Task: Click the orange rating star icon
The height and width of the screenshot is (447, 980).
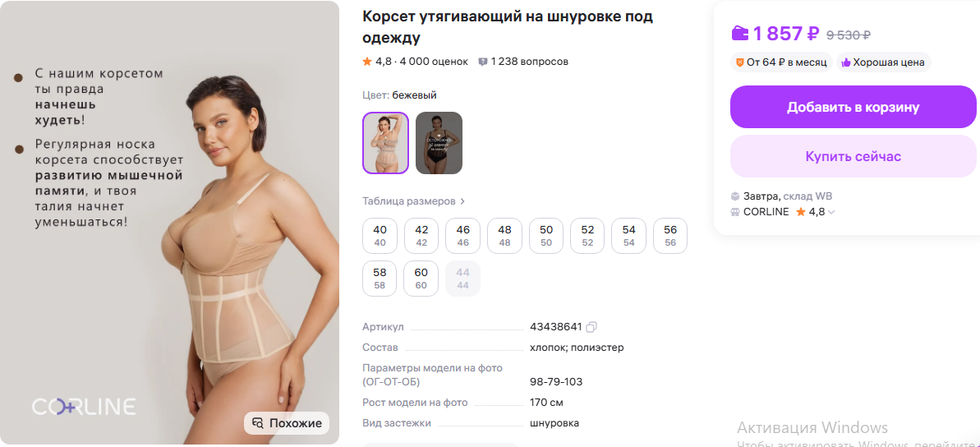Action: [367, 62]
